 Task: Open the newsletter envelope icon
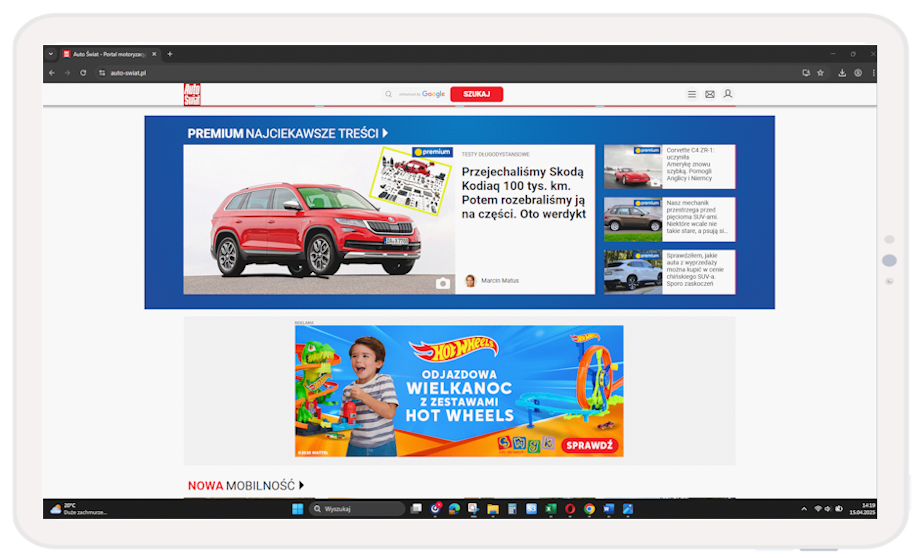[710, 94]
